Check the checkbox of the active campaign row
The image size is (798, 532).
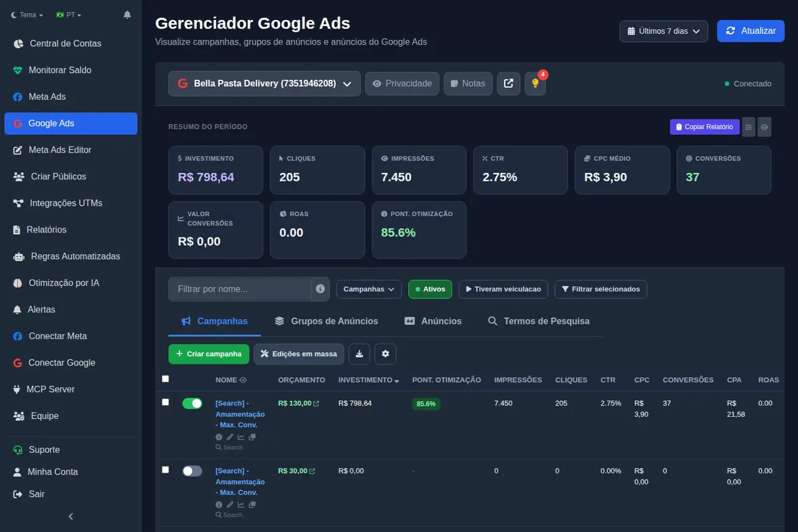click(166, 402)
